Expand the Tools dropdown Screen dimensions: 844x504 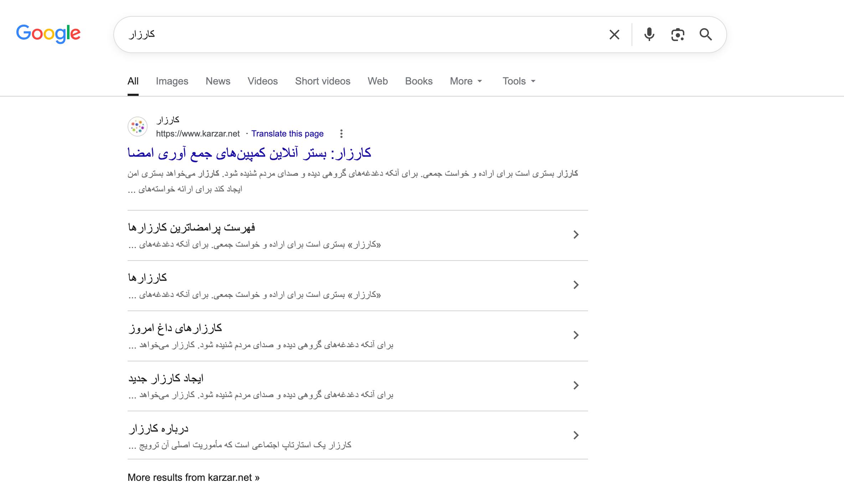519,81
